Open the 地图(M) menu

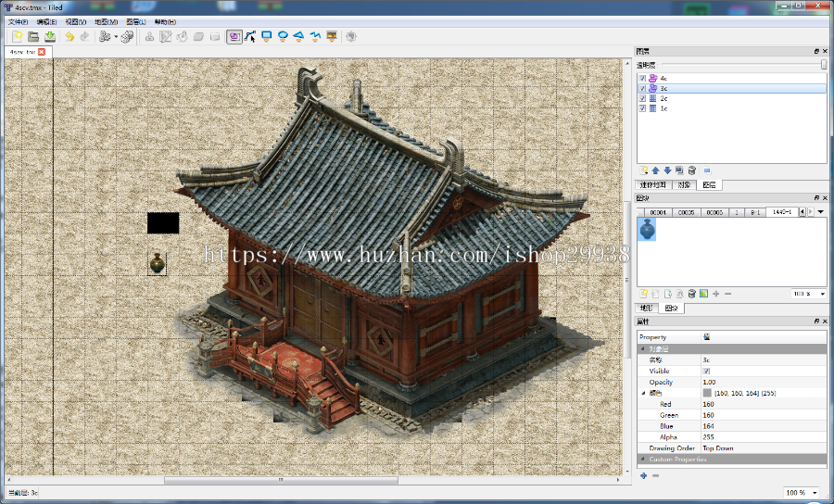(106, 22)
